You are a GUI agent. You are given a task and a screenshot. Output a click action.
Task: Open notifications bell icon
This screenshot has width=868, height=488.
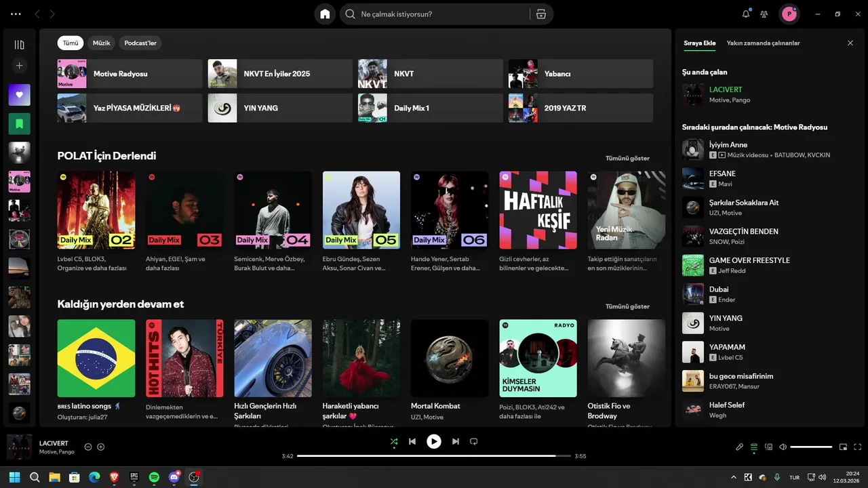pos(746,14)
